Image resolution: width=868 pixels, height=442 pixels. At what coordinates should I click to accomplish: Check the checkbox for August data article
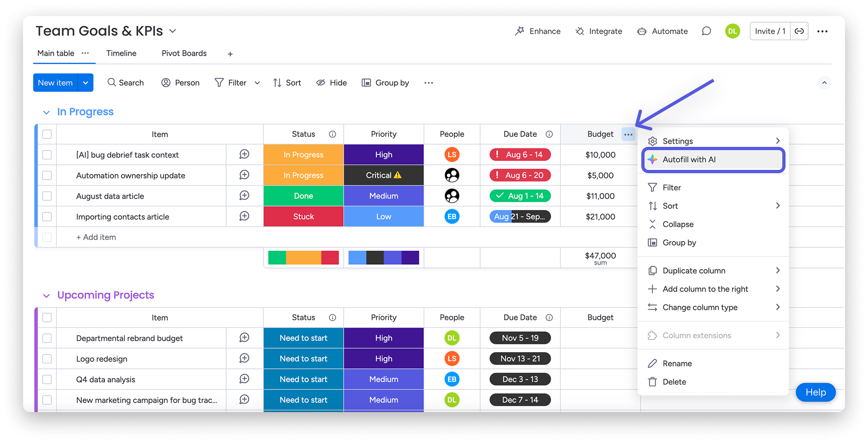[47, 196]
